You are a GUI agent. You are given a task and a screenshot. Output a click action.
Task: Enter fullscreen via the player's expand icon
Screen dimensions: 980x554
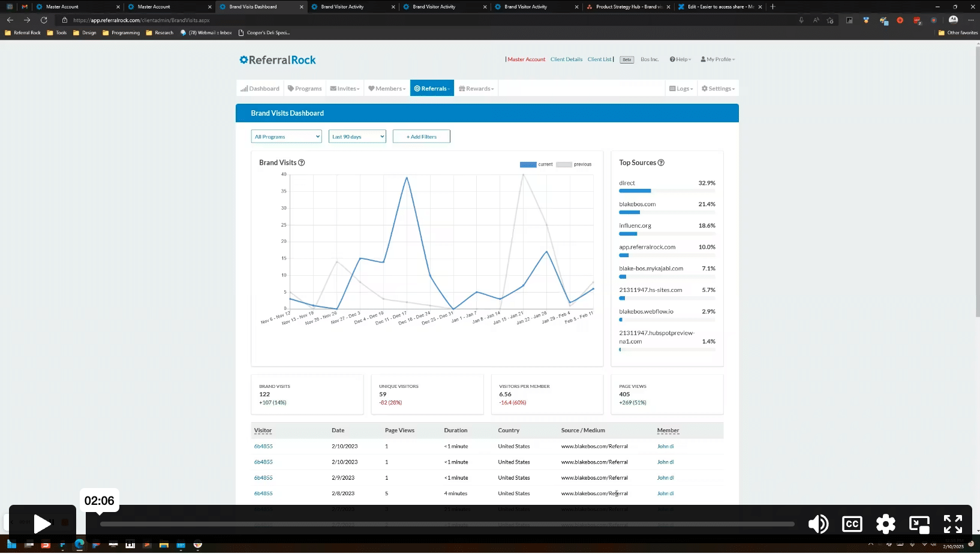[x=952, y=524]
